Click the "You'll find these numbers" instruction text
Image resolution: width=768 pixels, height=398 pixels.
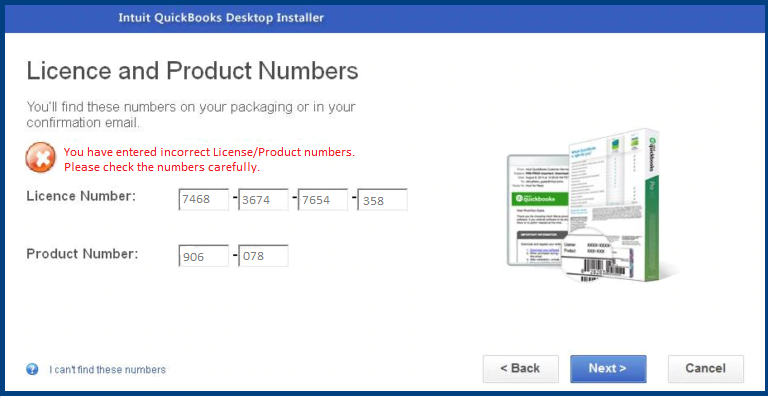coord(191,115)
